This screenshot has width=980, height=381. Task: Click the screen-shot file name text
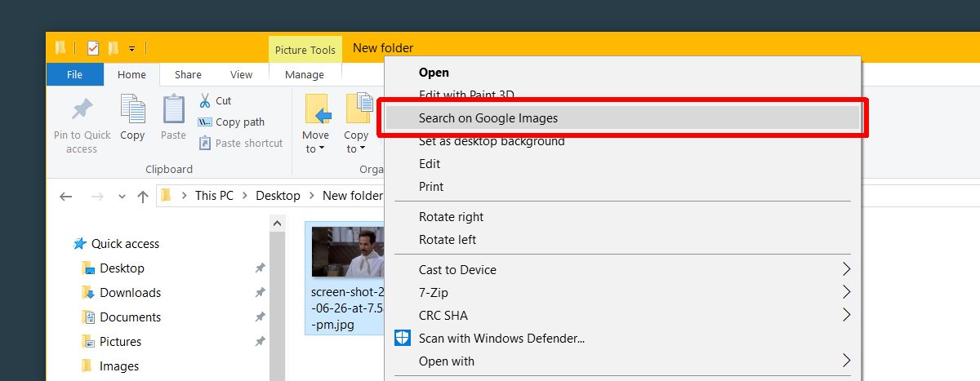point(347,307)
